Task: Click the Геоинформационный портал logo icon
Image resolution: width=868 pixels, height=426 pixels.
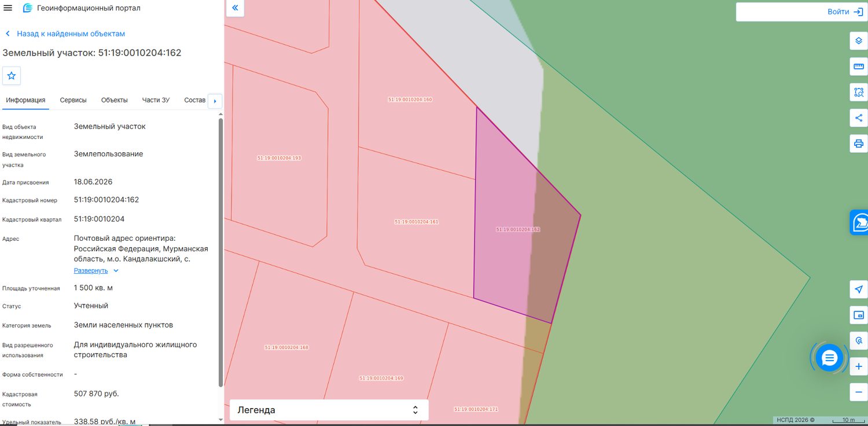Action: pos(27,8)
